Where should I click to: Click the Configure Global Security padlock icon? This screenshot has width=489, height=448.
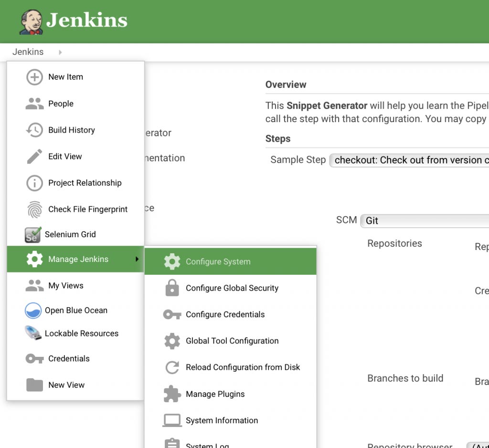(172, 288)
